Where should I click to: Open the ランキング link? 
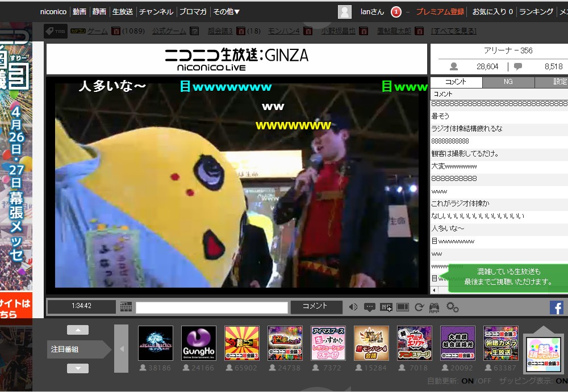tap(536, 11)
